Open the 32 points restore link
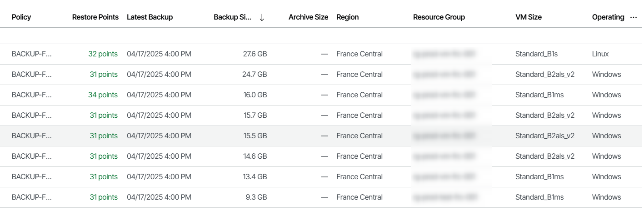Screen dimensions: 644x211 click(103, 54)
